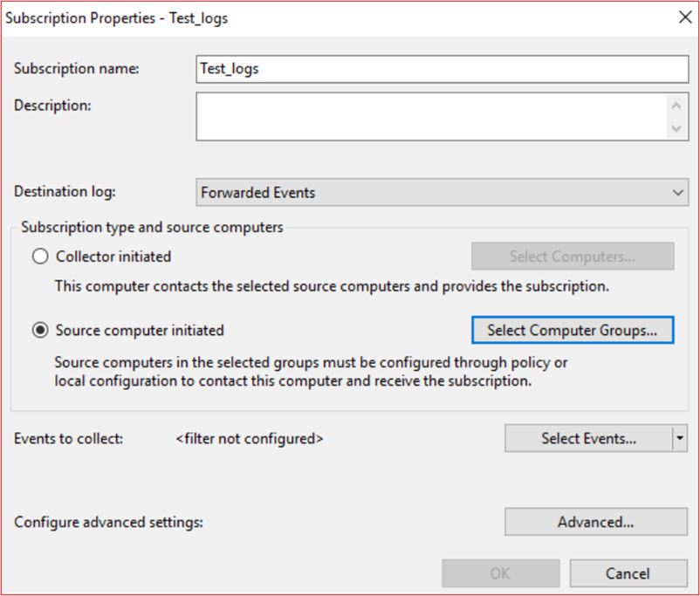
Task: Close the Subscription Properties dialog
Action: coord(685,17)
